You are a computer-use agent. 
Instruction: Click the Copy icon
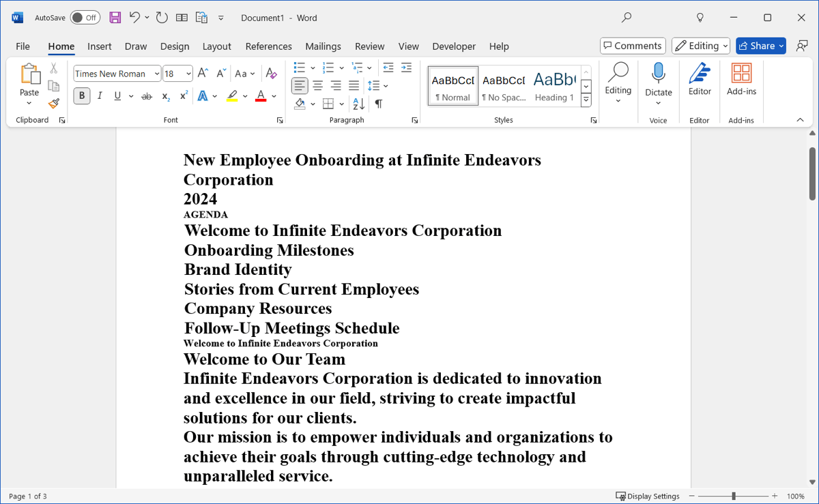54,86
